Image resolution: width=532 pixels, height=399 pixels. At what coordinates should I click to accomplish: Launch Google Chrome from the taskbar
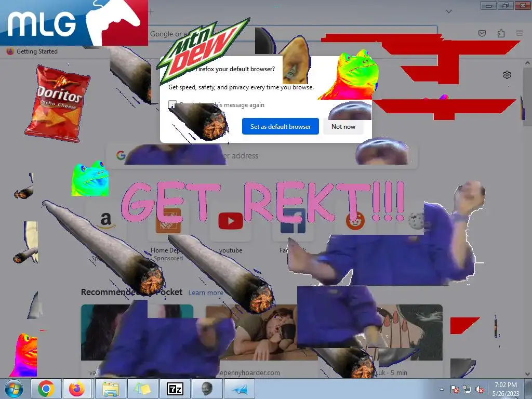(46, 389)
